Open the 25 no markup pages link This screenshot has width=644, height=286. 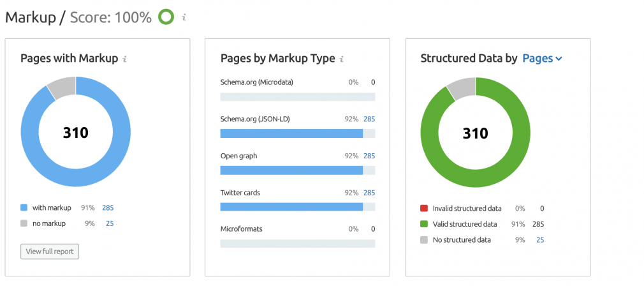coord(110,223)
